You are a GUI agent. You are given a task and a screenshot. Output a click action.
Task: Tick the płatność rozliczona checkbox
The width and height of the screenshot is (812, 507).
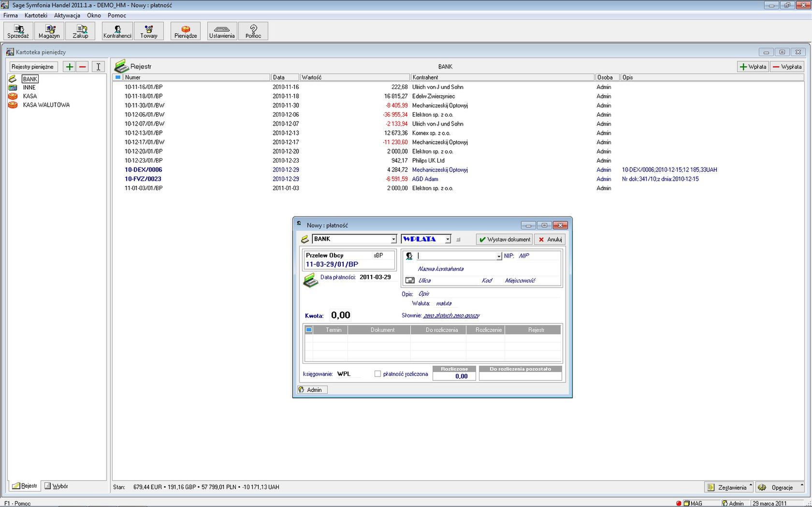(377, 374)
